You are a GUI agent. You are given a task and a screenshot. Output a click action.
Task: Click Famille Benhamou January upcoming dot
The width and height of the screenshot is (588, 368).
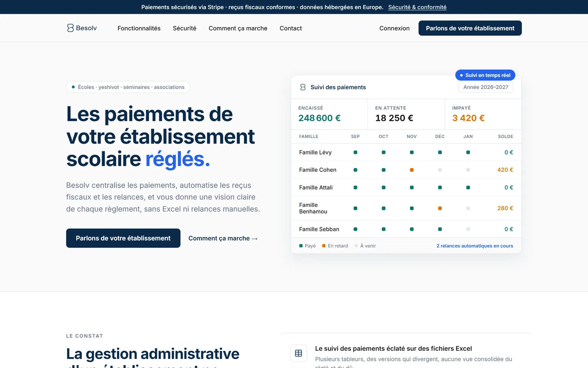coord(468,208)
